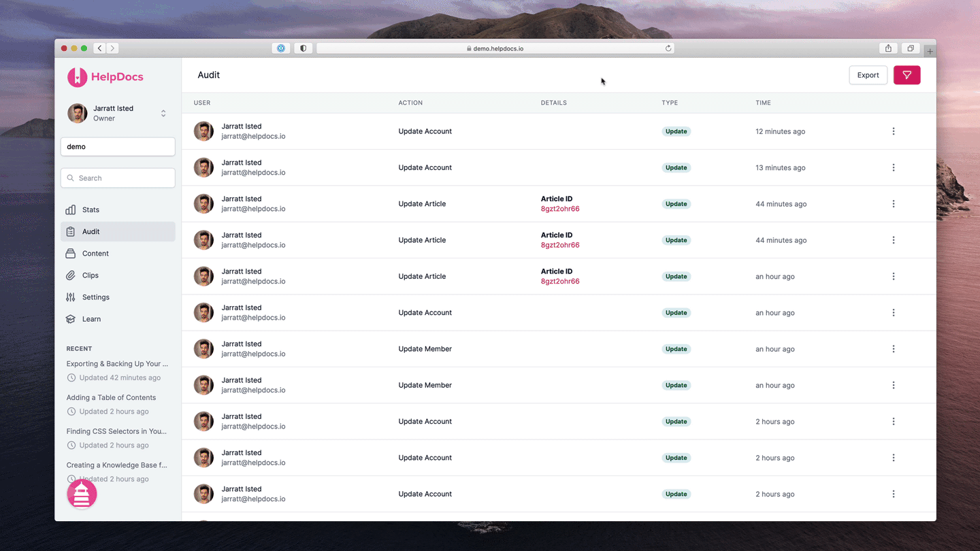Click the Settings sliders icon
This screenshot has width=980, height=551.
click(71, 297)
